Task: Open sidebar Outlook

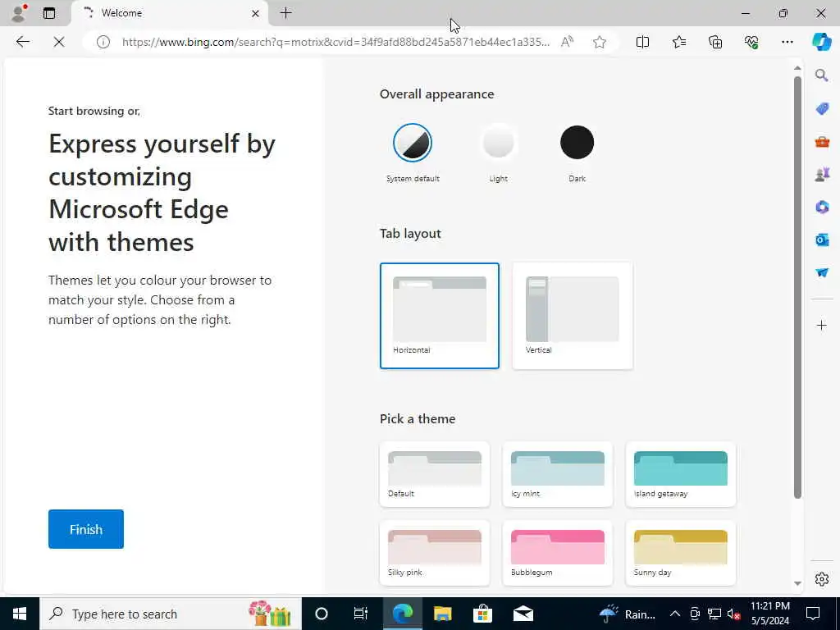Action: pos(822,240)
